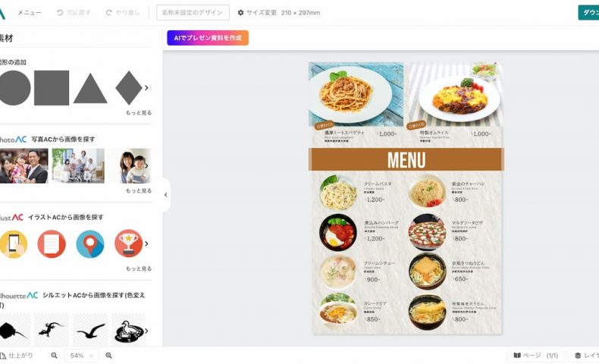The image size is (599, 364).
Task: Add a circle shape
Action: tap(14, 88)
